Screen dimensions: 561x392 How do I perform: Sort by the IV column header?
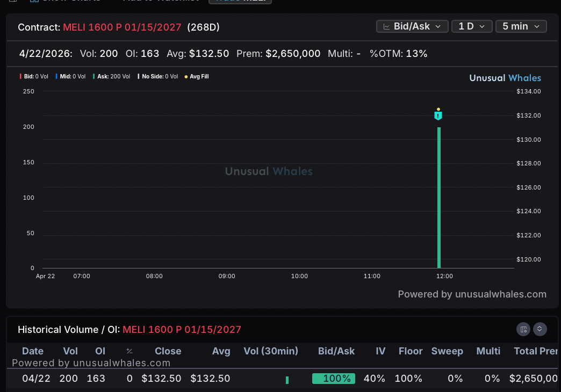[x=380, y=351]
